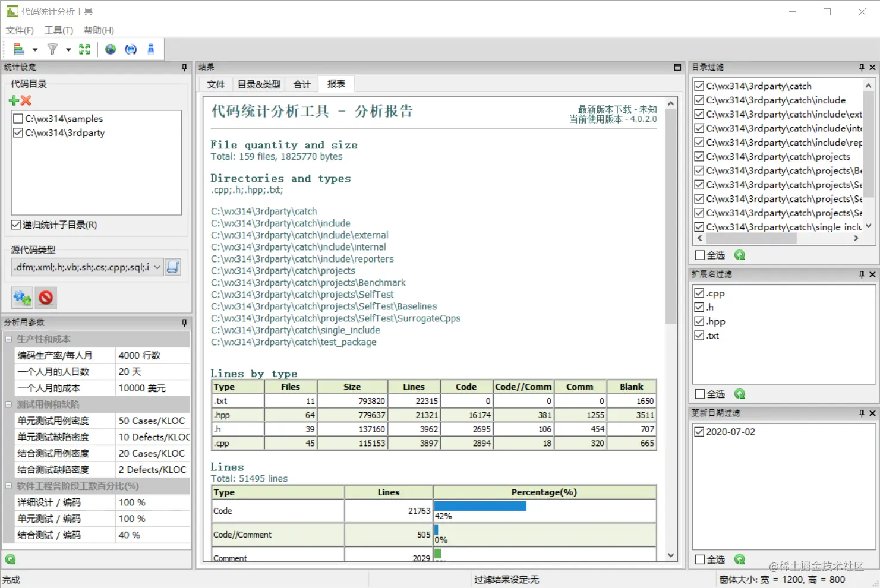Click scroll-down arrow of report scrollbar

[x=671, y=555]
